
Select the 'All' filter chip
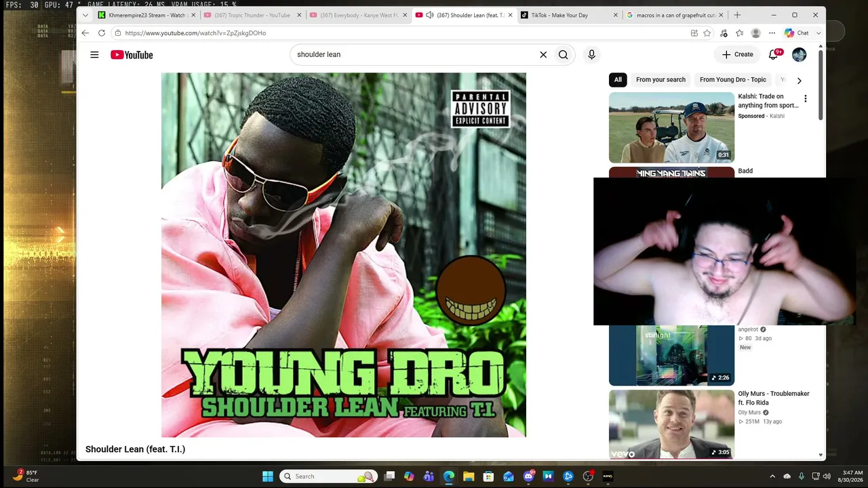pos(618,80)
